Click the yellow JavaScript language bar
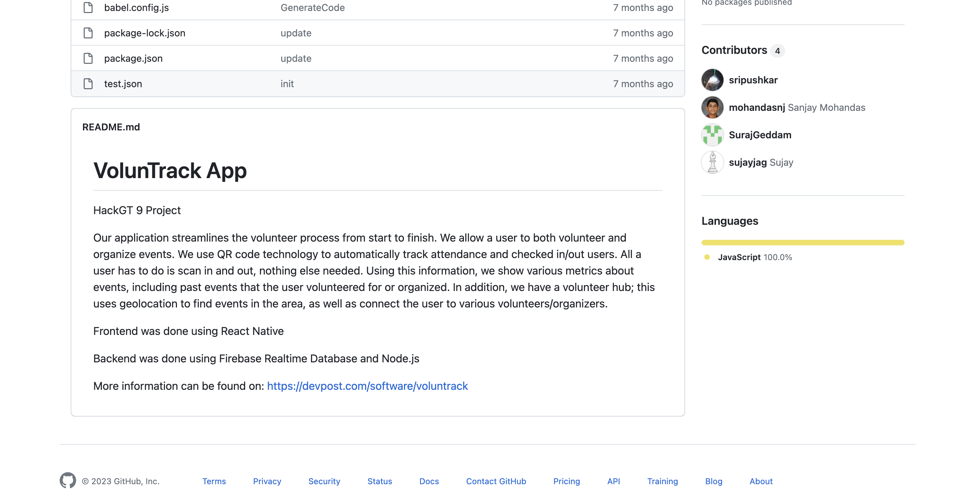 803,243
